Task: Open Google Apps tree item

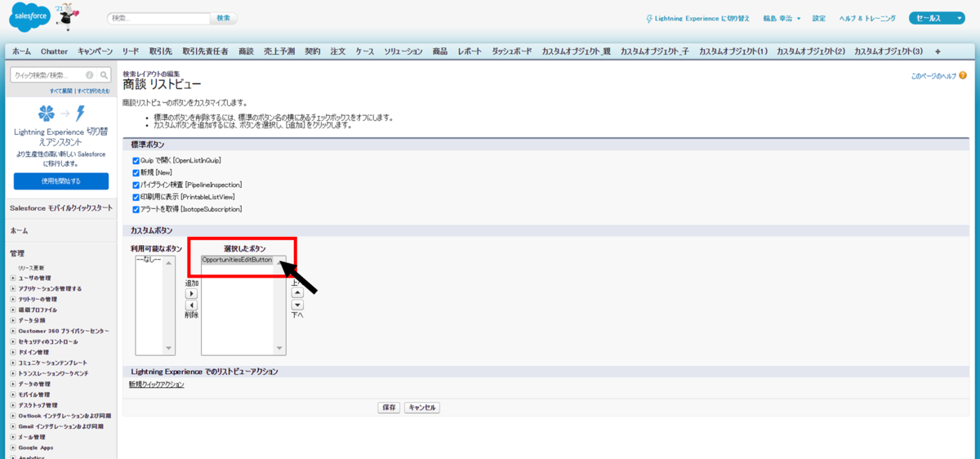Action: click(36, 448)
